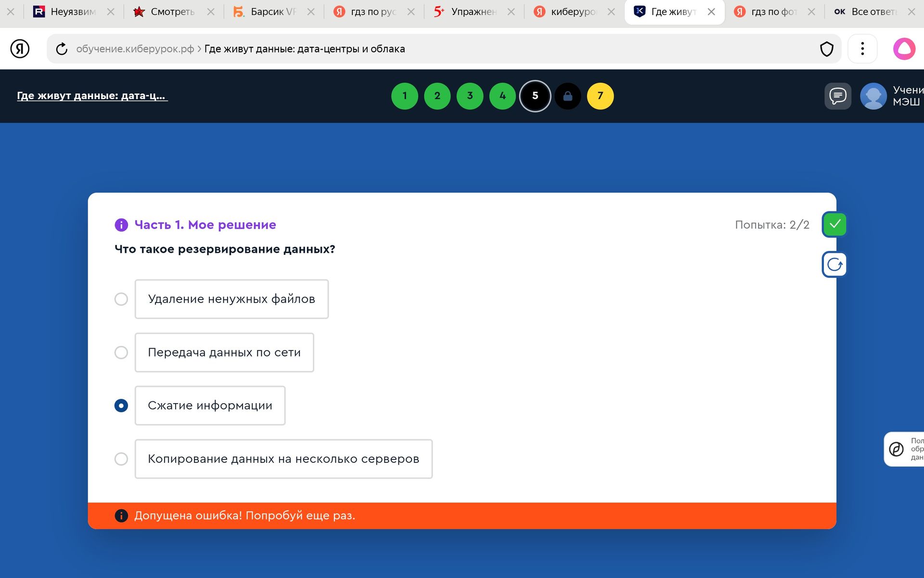Open the chat messages icon
924x578 pixels.
click(x=838, y=96)
